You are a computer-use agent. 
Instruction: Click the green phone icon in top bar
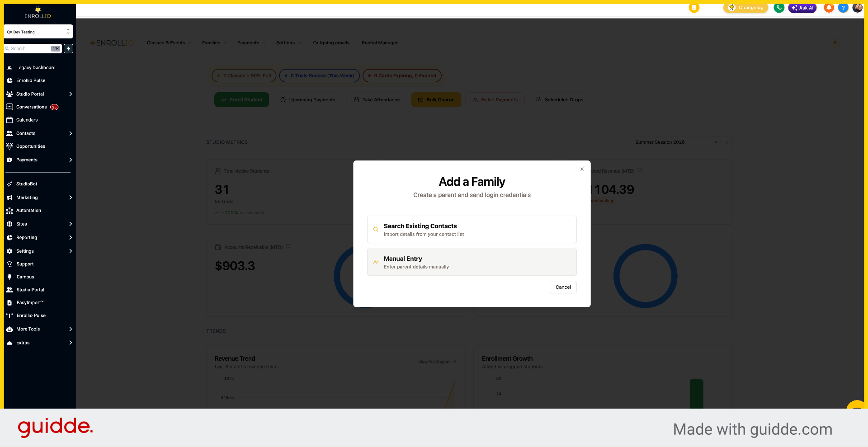(x=779, y=8)
